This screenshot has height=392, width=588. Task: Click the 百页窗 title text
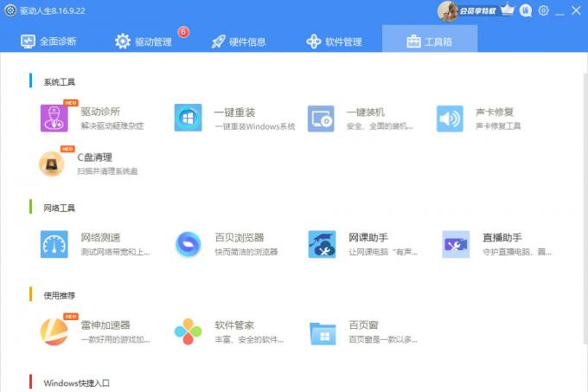tap(363, 325)
